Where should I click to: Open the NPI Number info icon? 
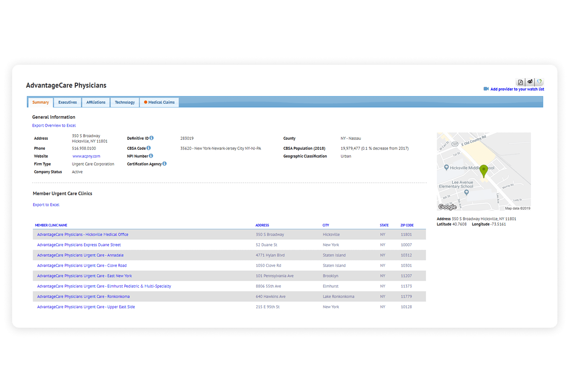click(151, 156)
